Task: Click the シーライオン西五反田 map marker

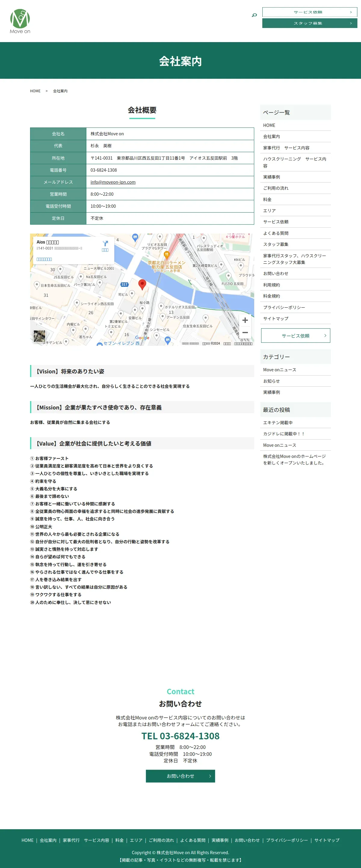Action: click(77, 303)
